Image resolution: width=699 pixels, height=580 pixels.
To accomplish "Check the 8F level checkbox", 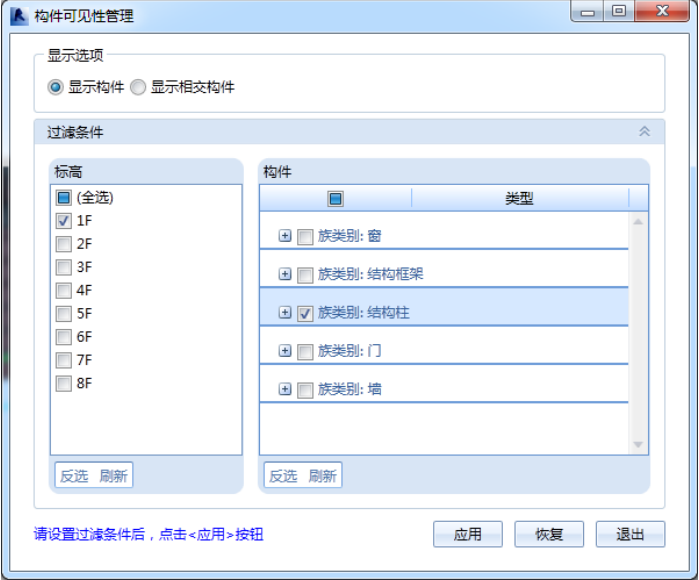I will pos(63,383).
